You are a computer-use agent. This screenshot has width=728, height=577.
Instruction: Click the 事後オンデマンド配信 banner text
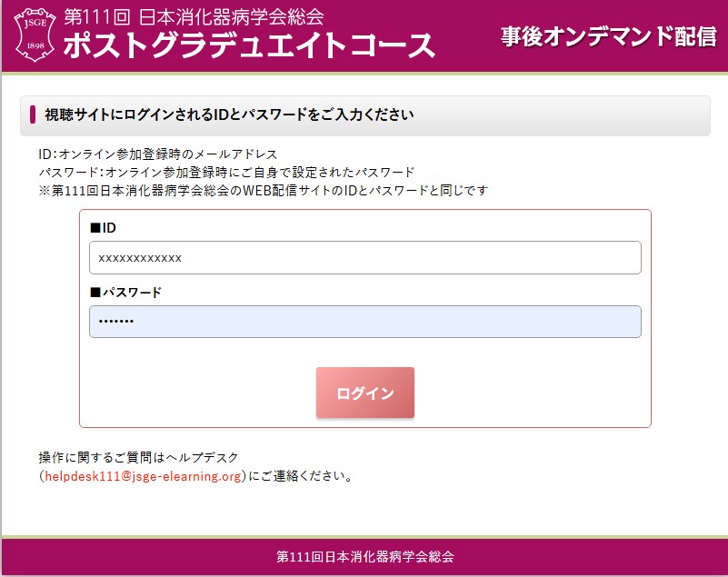609,36
